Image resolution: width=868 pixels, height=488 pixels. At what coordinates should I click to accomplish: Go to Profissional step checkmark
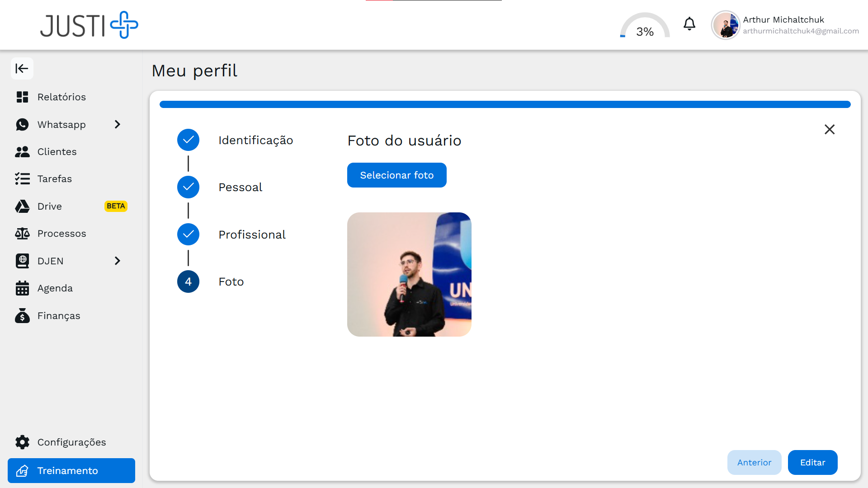(x=188, y=235)
